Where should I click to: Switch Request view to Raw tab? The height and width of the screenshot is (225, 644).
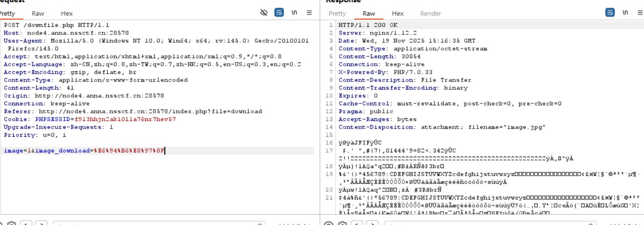pyautogui.click(x=38, y=13)
